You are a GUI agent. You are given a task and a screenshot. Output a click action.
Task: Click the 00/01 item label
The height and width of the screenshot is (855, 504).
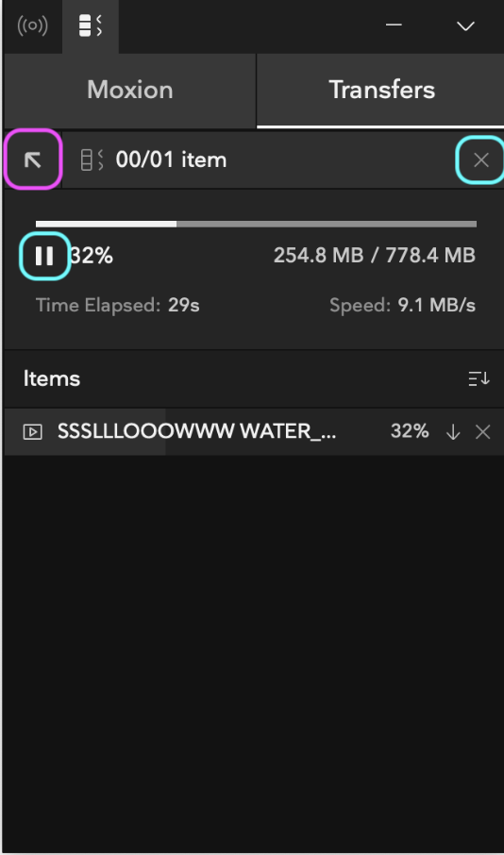click(x=171, y=159)
